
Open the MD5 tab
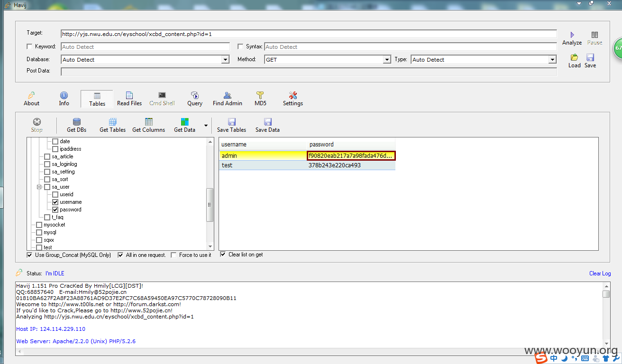pyautogui.click(x=260, y=99)
